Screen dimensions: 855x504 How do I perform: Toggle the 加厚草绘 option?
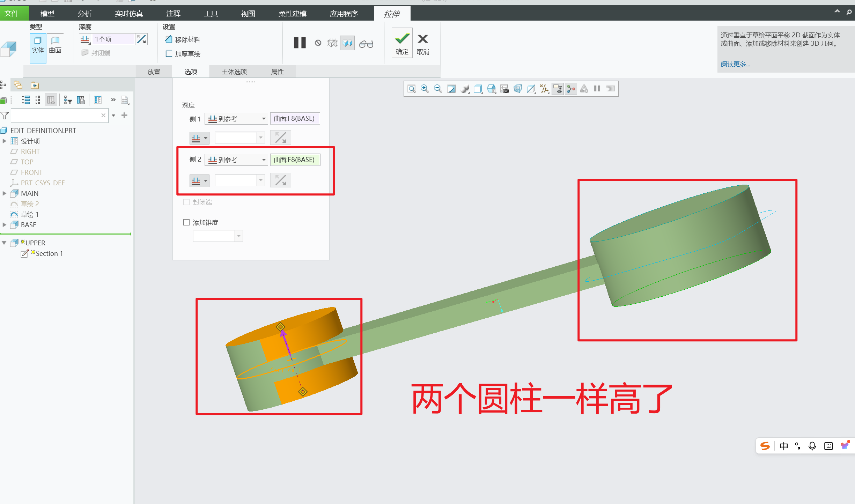(x=169, y=54)
